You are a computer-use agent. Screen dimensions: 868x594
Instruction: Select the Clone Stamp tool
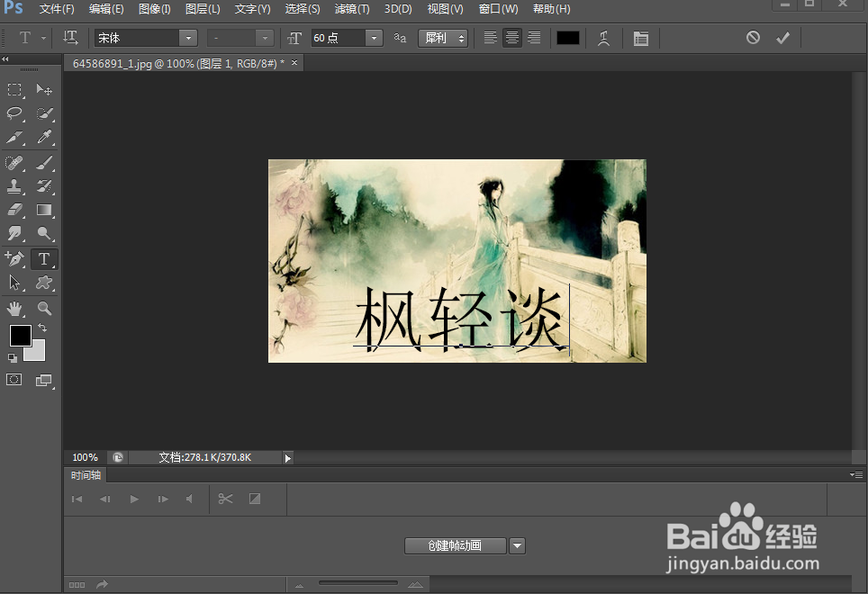(15, 186)
